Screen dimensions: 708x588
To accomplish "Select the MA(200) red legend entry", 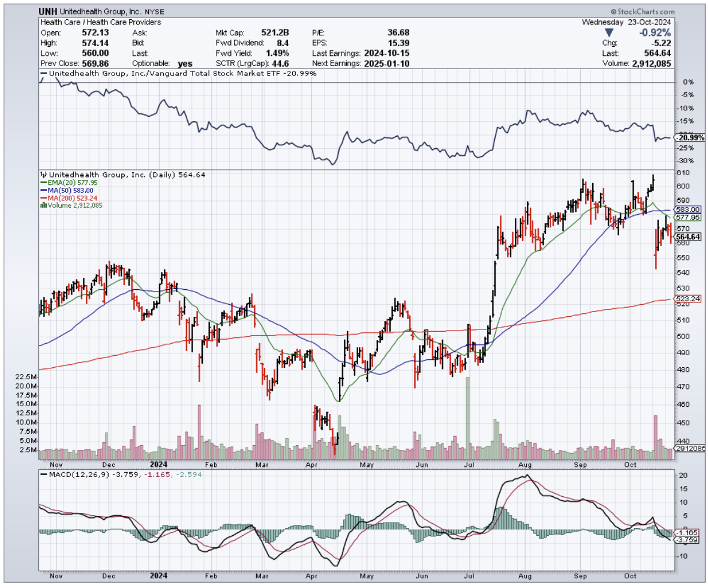I will pyautogui.click(x=66, y=197).
